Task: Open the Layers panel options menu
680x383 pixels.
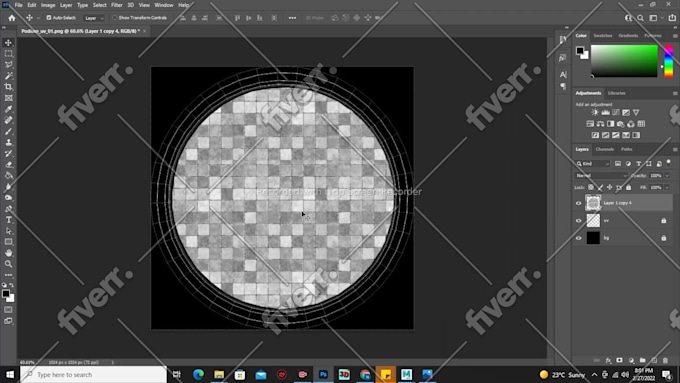Action: 675,149
